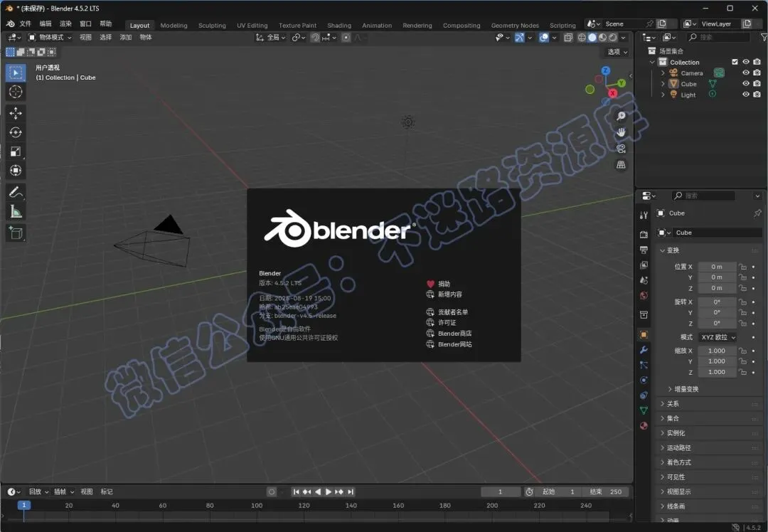Image resolution: width=768 pixels, height=532 pixels.
Task: Open Blender Website link on splash
Action: [x=449, y=344]
